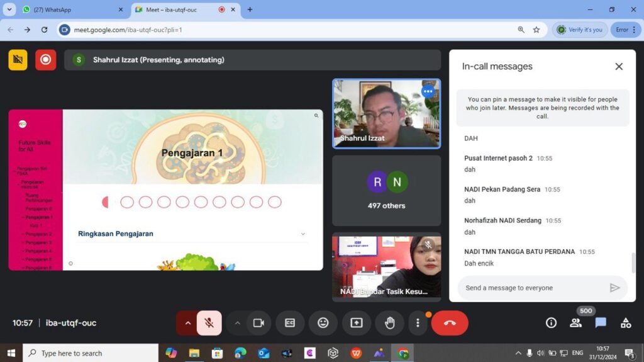Screen dimensions: 644x362
Task: Raise your hand in the meeting
Action: click(389, 323)
